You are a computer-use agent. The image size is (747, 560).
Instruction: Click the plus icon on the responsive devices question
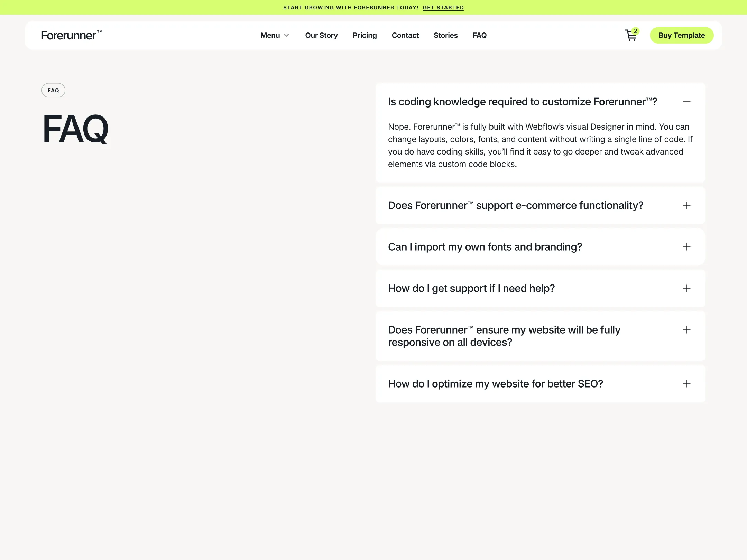click(686, 330)
